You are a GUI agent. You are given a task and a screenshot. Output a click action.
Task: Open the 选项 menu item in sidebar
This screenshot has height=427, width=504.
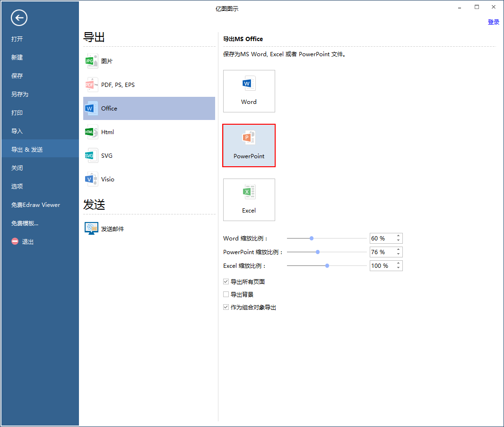(x=17, y=187)
